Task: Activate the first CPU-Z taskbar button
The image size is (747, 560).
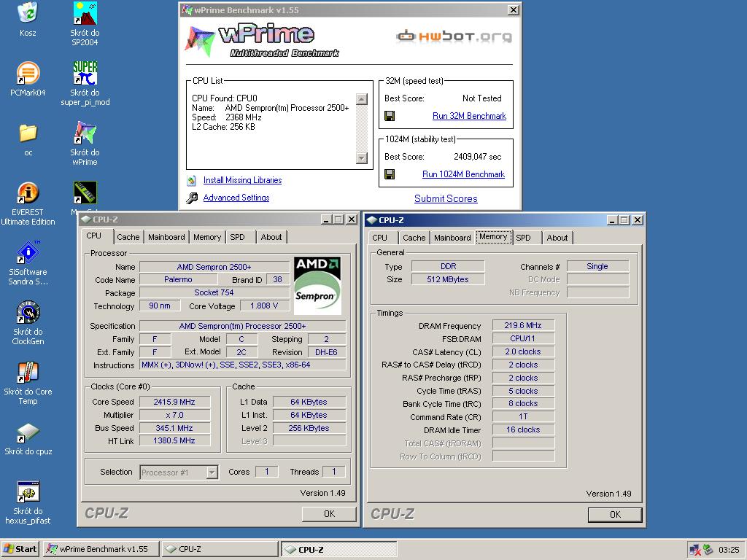Action: tap(220, 549)
